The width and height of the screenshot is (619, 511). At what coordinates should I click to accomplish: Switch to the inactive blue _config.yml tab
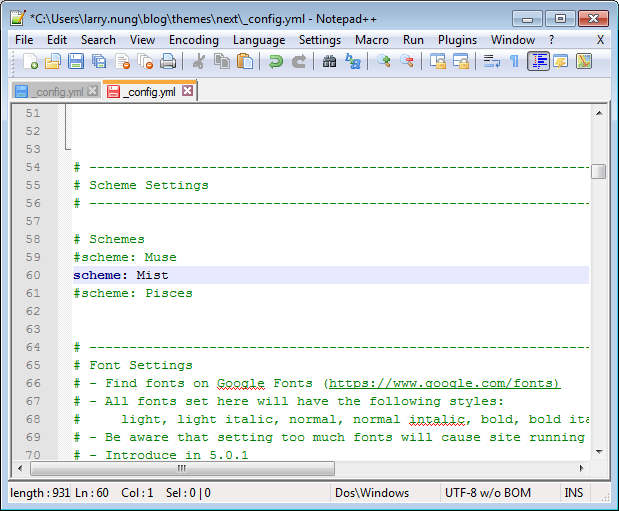coord(55,92)
